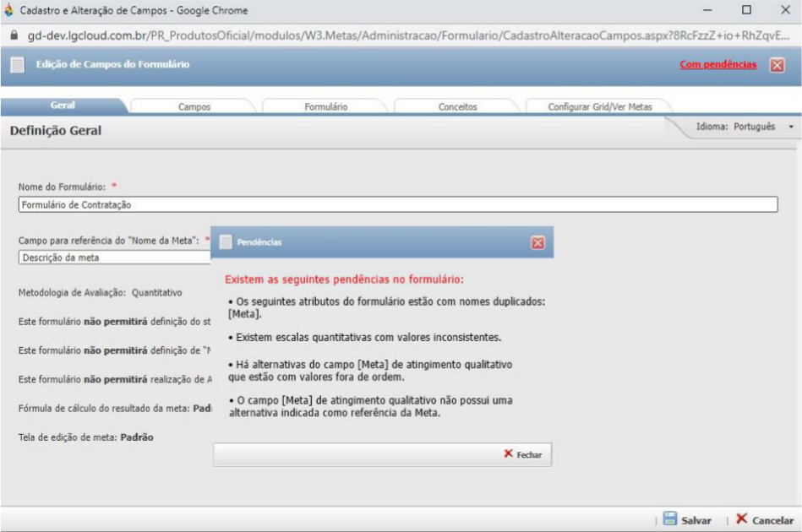Open the Formulário tab

(325, 107)
